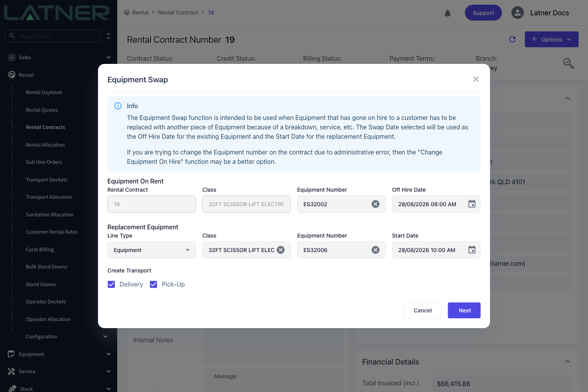The height and width of the screenshot is (392, 588).
Task: Open Rental Daybook in the sidebar
Action: (x=44, y=93)
